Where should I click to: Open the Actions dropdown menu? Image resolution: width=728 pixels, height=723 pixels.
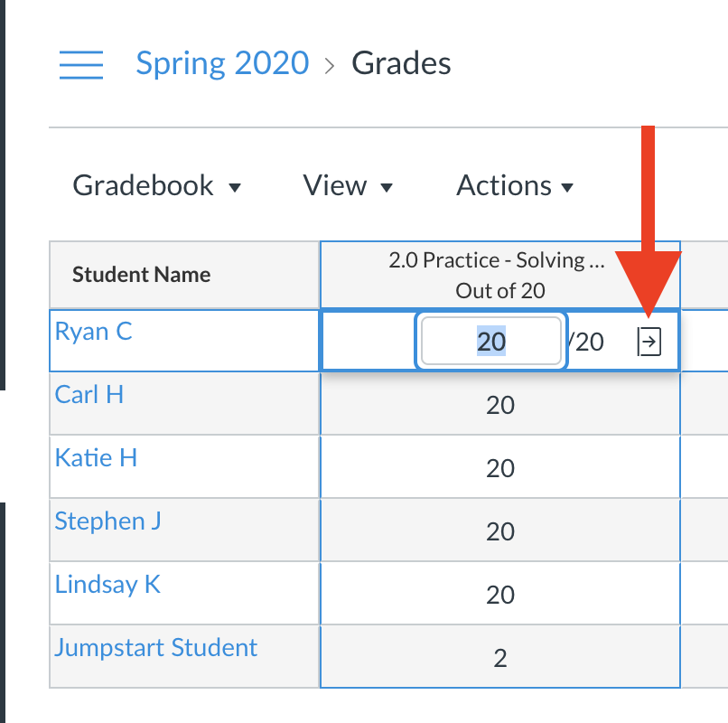coord(515,186)
